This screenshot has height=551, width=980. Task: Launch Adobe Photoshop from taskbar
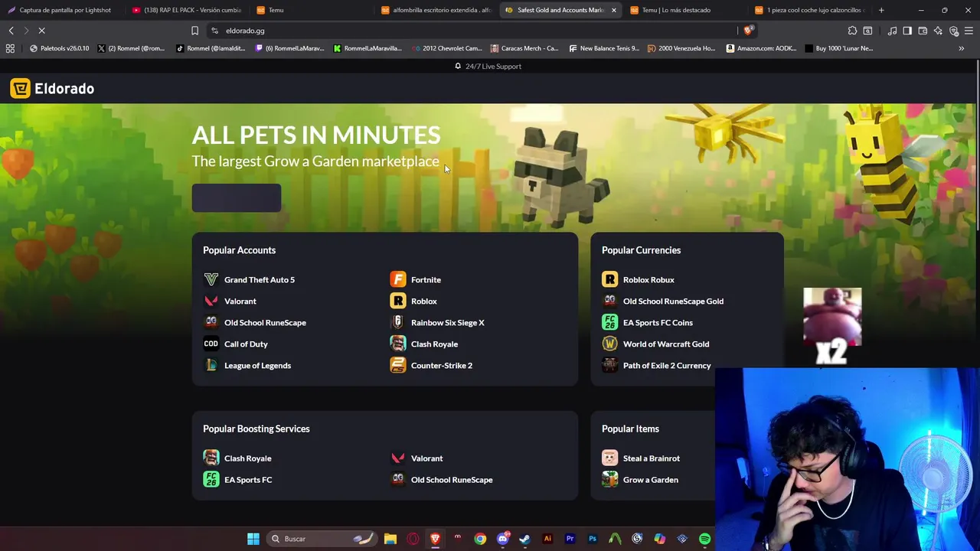click(x=593, y=539)
